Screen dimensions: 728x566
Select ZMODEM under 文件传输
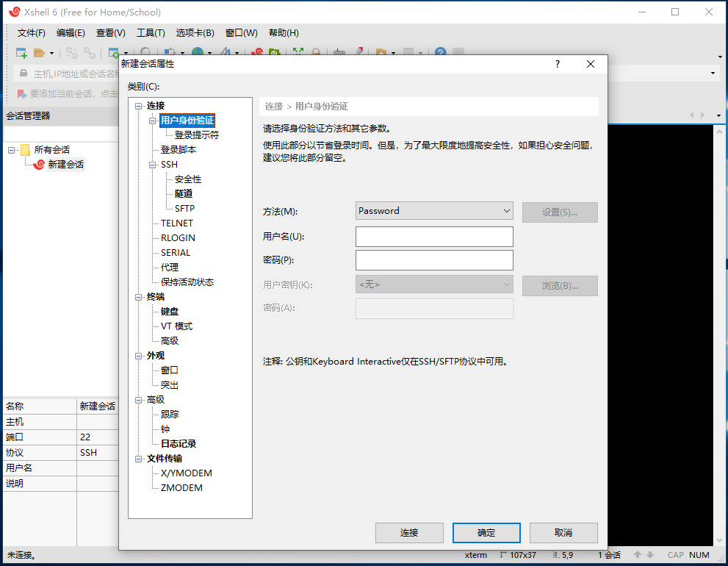[x=181, y=488]
